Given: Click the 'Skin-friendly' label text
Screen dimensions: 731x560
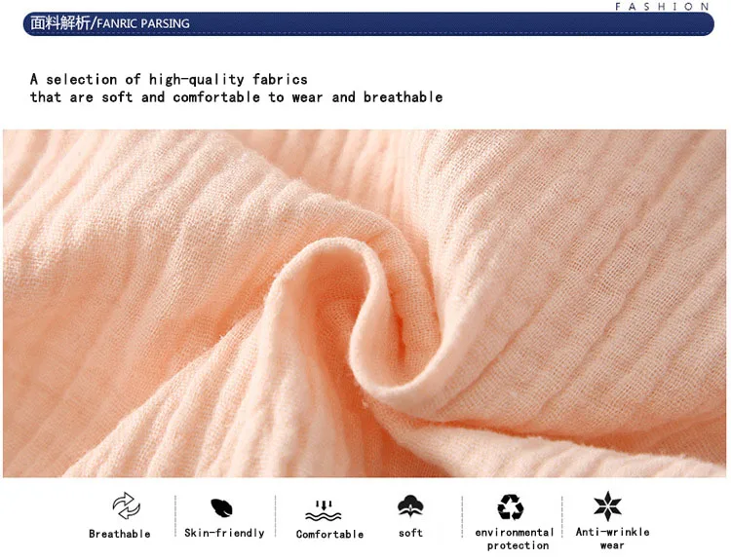Looking at the screenshot, I should coord(224,533).
